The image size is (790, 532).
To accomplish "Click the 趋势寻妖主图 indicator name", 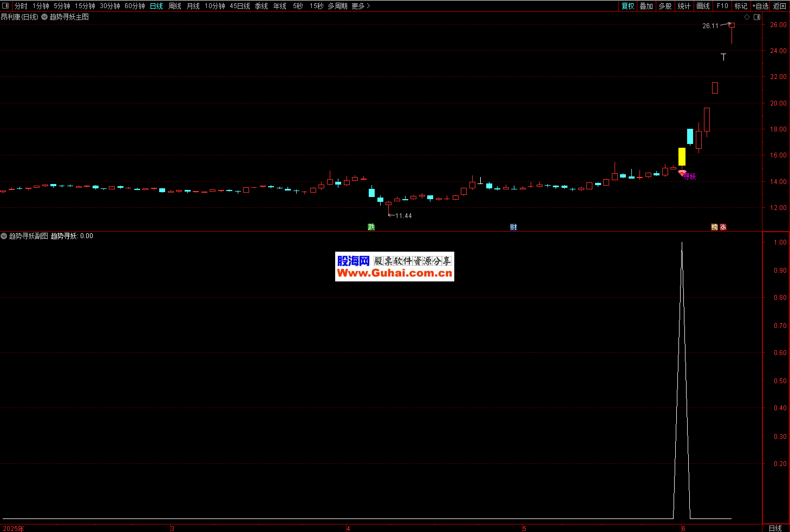I will click(69, 17).
